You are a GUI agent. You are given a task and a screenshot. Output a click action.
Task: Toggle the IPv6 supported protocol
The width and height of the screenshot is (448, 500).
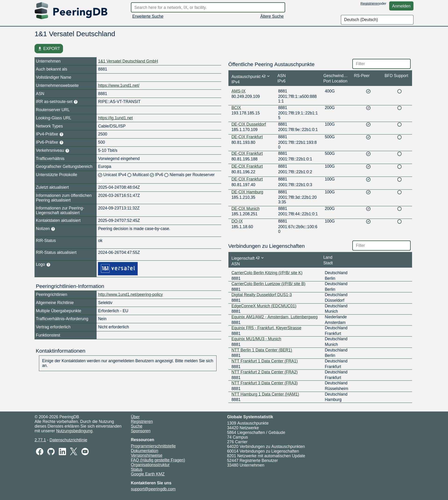click(152, 175)
